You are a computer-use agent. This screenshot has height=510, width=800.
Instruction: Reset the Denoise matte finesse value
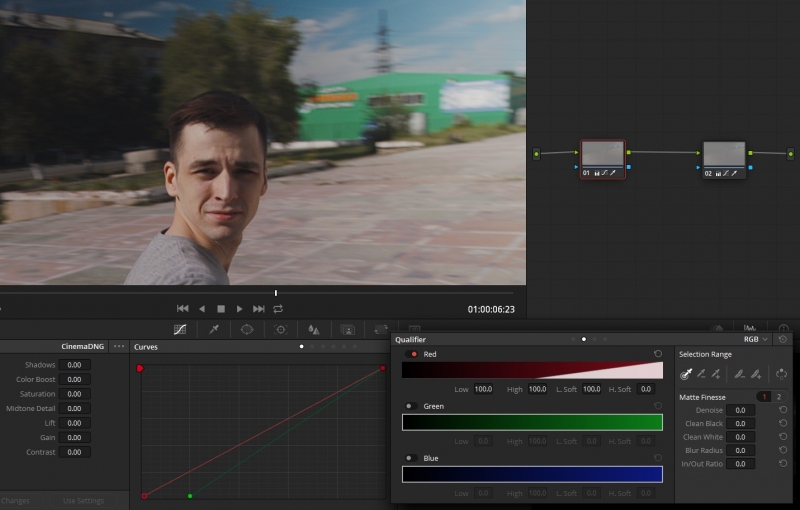coord(782,410)
